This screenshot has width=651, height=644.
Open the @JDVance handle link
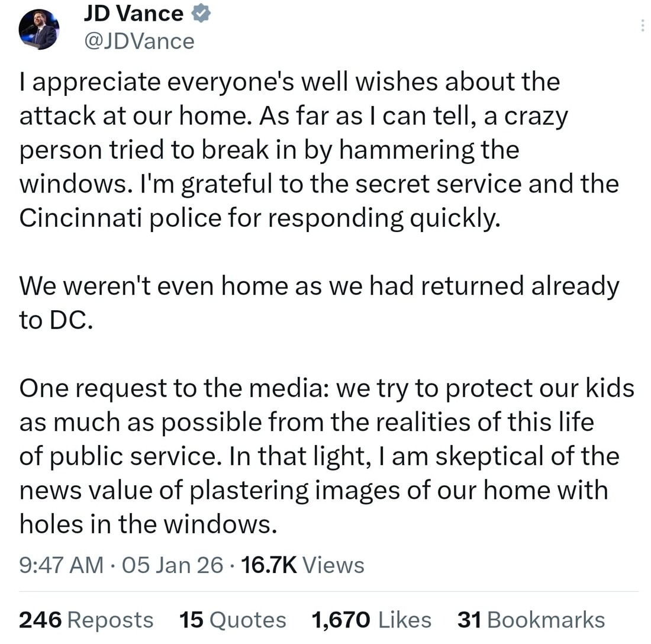click(140, 41)
